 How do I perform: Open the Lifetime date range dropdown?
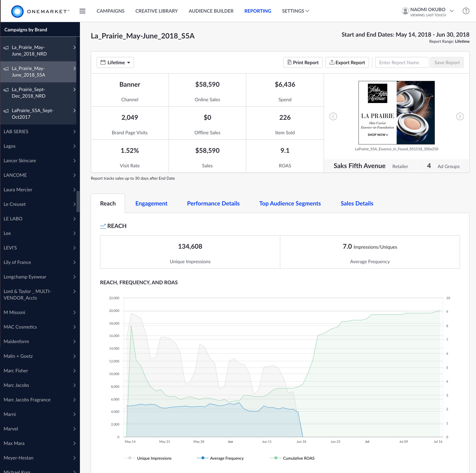115,63
